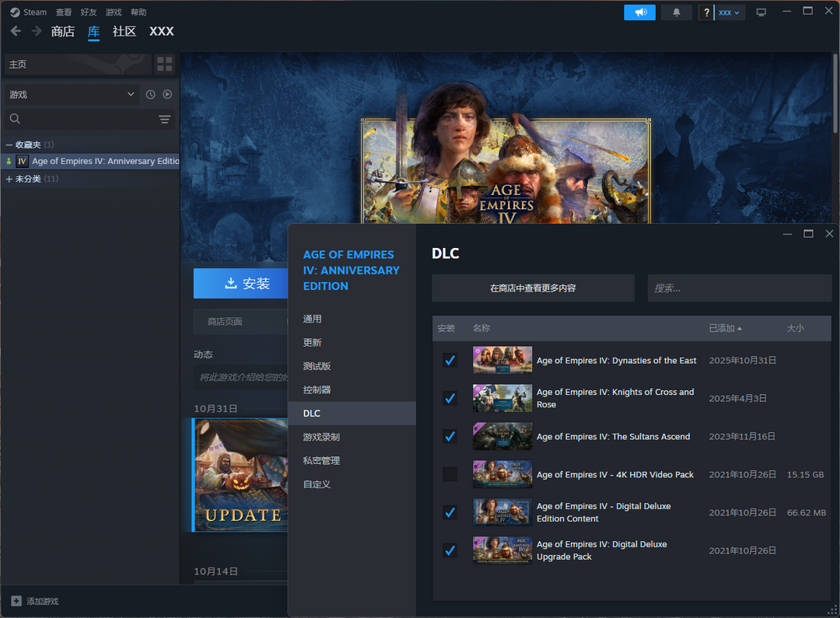Screen dimensions: 840x618
Task: Click 在商店中查看更多内容 button
Action: (x=533, y=288)
